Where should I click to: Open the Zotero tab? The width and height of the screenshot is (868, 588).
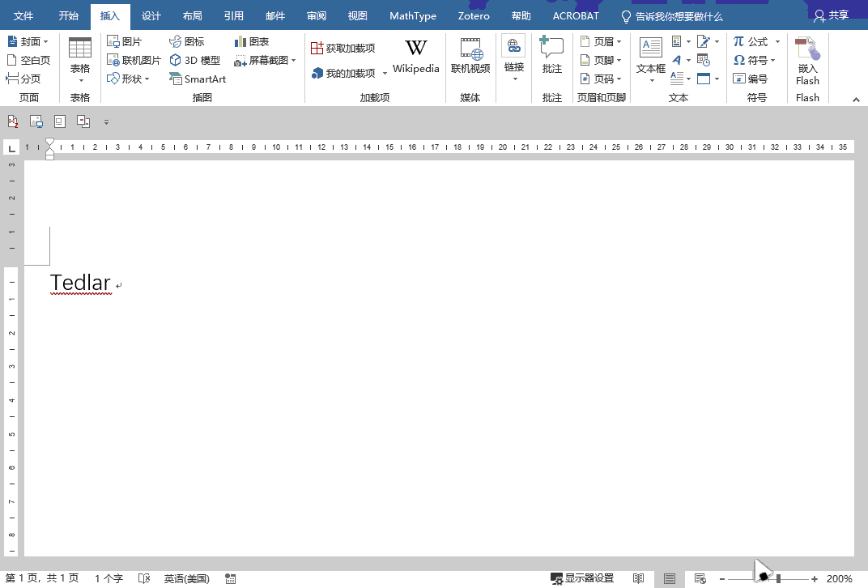[473, 15]
